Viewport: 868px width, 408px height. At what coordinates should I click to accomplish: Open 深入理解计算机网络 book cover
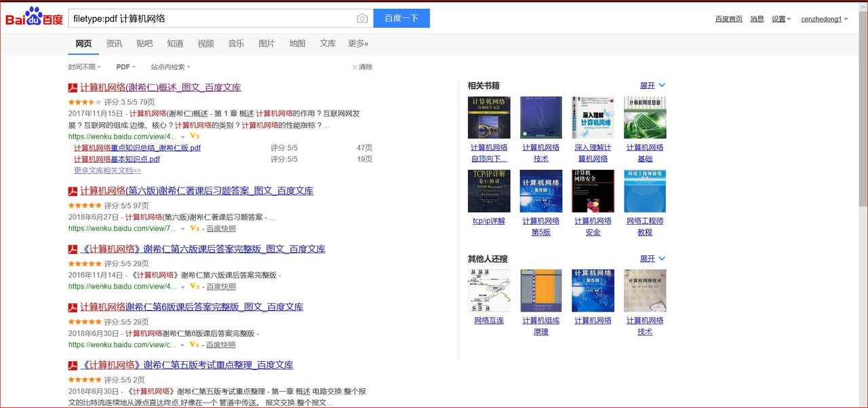tap(593, 117)
